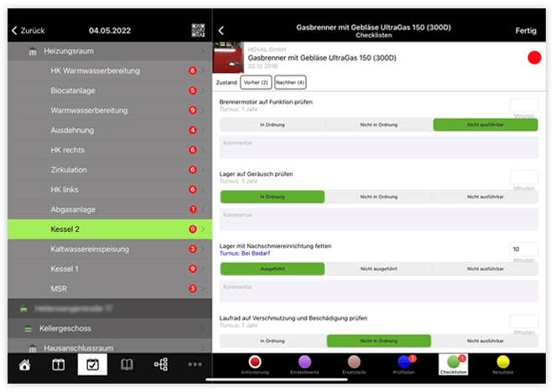Screen dimensions: 555x392
Task: Tap the red badge on MSR row
Action: pyautogui.click(x=193, y=289)
